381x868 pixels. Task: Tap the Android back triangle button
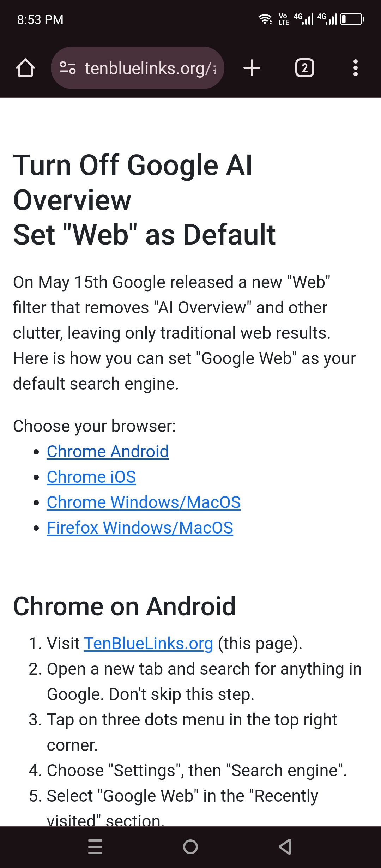(285, 847)
